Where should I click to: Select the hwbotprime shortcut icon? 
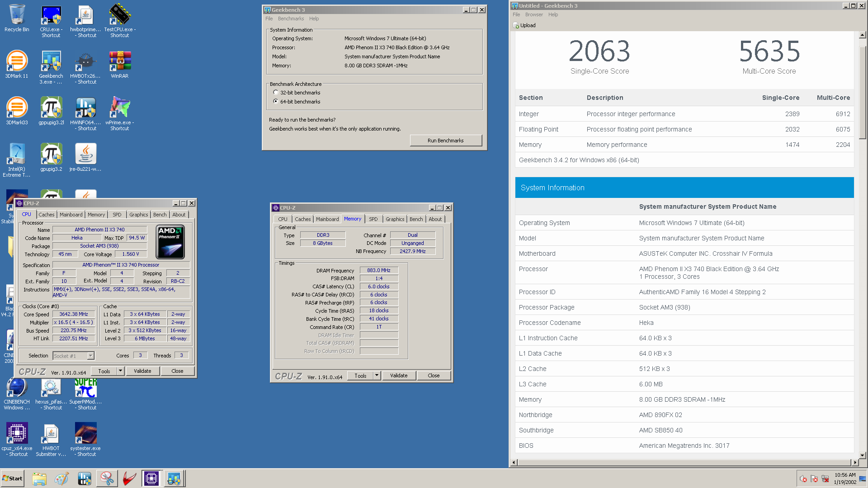click(85, 21)
